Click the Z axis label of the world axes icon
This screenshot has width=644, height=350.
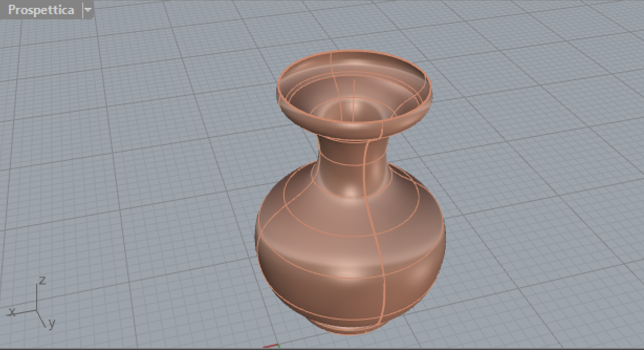[42, 280]
